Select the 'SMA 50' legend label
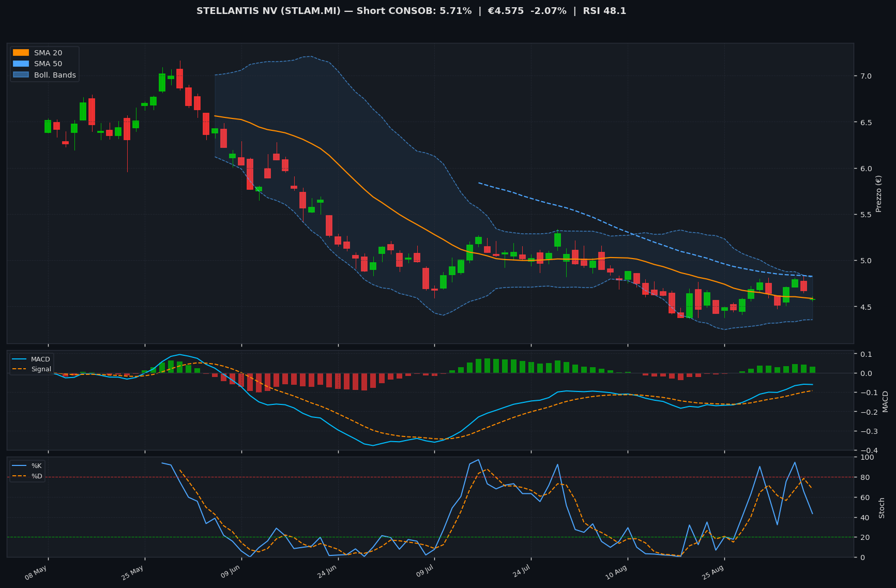The image size is (896, 588). (48, 64)
